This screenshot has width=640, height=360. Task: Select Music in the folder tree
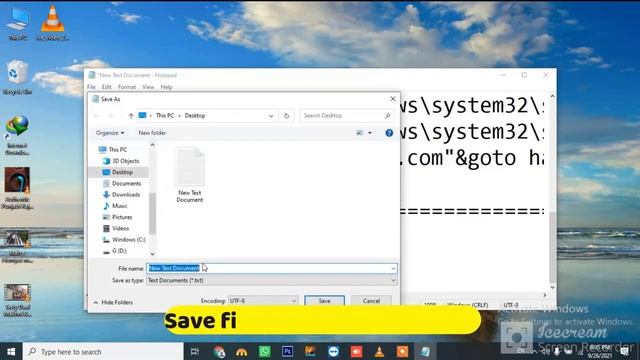(x=115, y=206)
